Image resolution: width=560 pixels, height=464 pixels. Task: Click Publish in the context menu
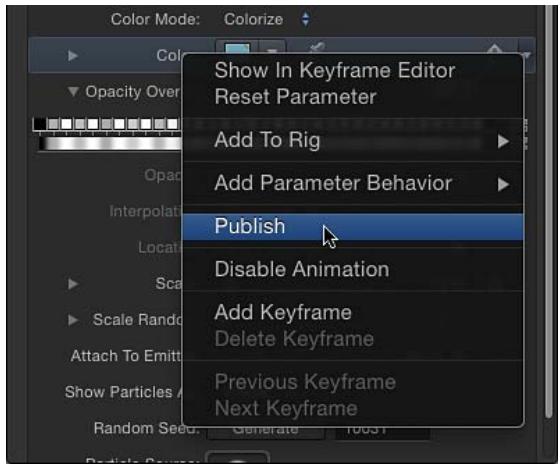353,226
